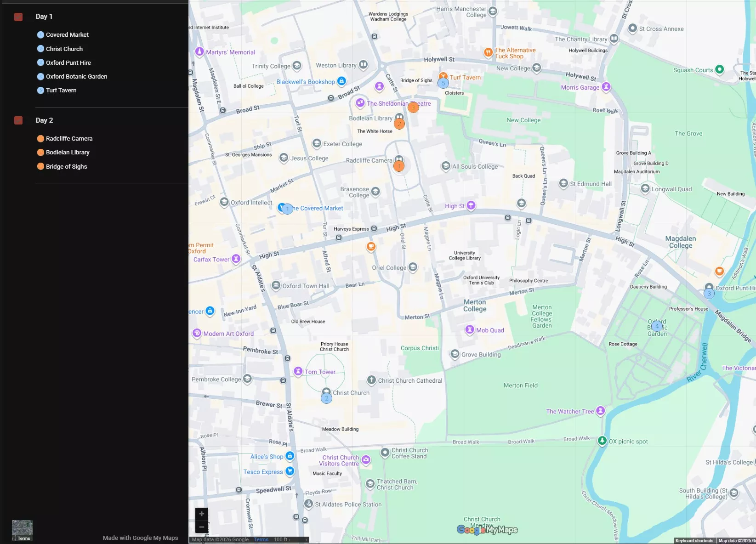This screenshot has height=544, width=756.
Task: Click Merton College map label
Action: (475, 306)
